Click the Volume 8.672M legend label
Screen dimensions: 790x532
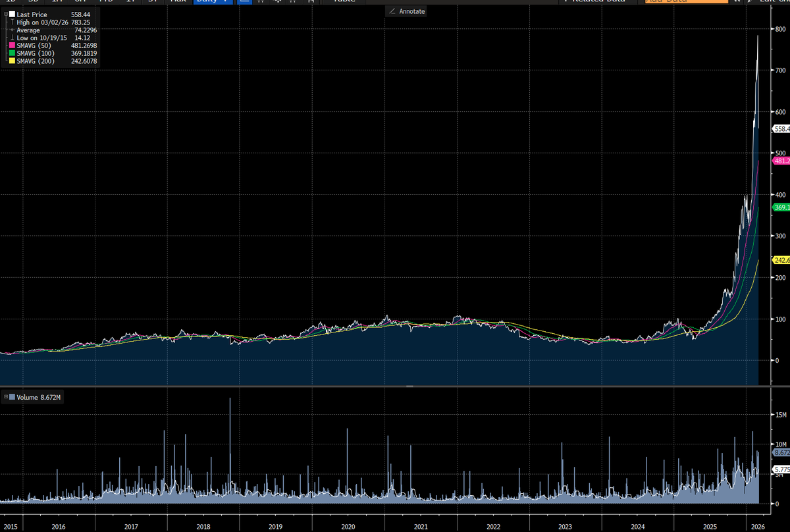tap(38, 397)
